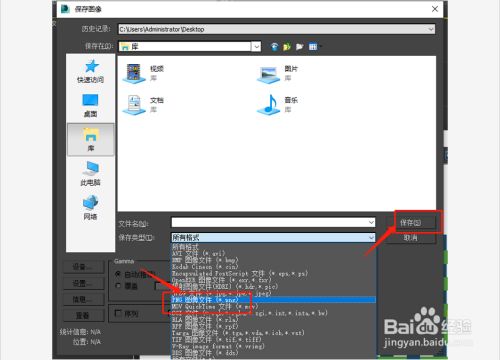Click the 保存 save button
This screenshot has height=360, width=500.
411,223
